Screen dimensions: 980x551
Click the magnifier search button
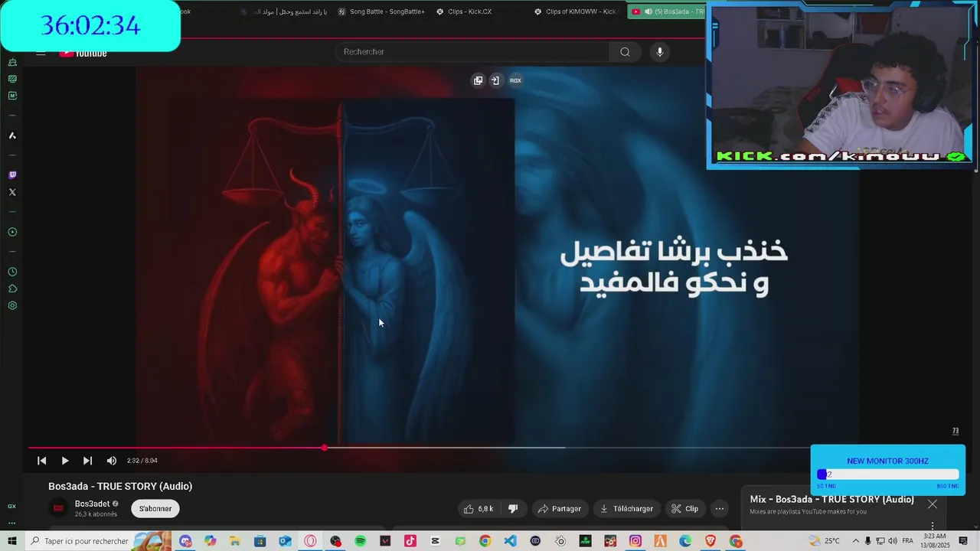(625, 52)
